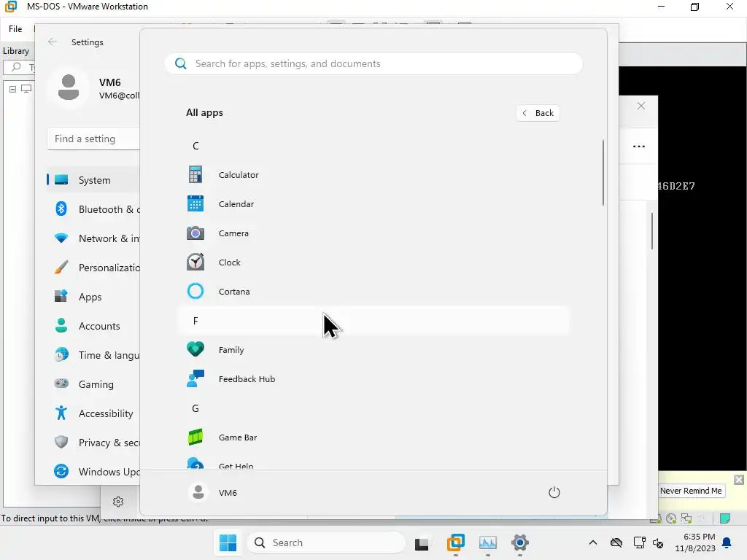747x560 pixels.
Task: Open Calculator from All apps
Action: click(x=373, y=175)
